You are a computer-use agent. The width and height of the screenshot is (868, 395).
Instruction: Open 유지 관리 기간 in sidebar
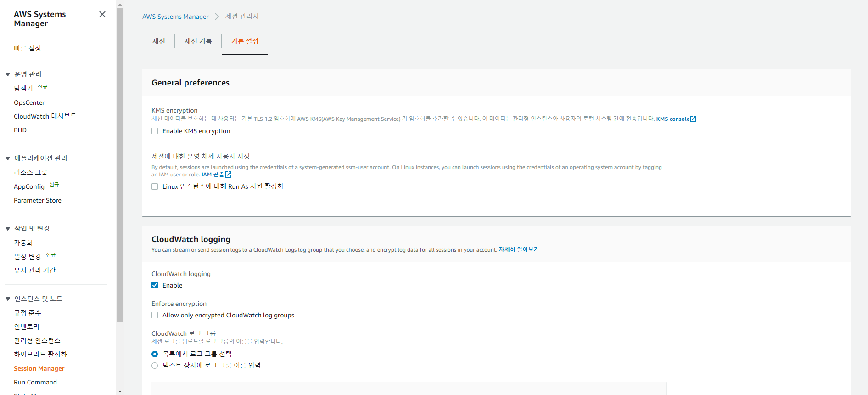click(x=35, y=270)
